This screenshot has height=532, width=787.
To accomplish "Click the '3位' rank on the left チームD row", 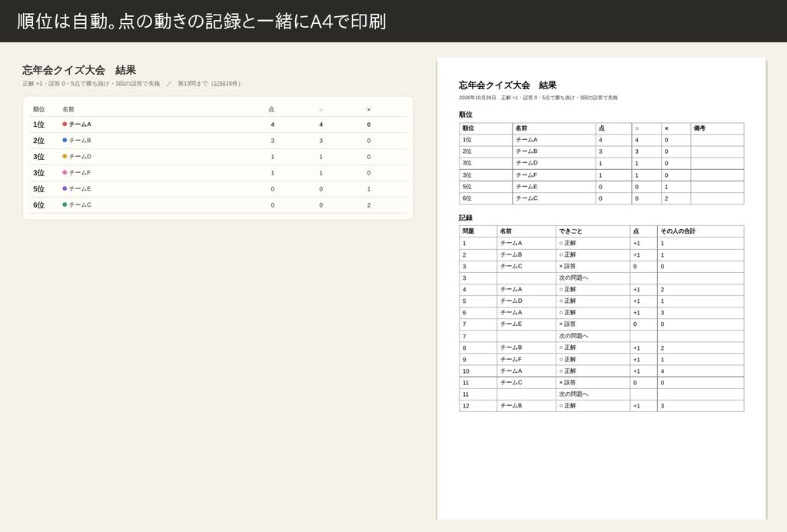I will (x=38, y=157).
